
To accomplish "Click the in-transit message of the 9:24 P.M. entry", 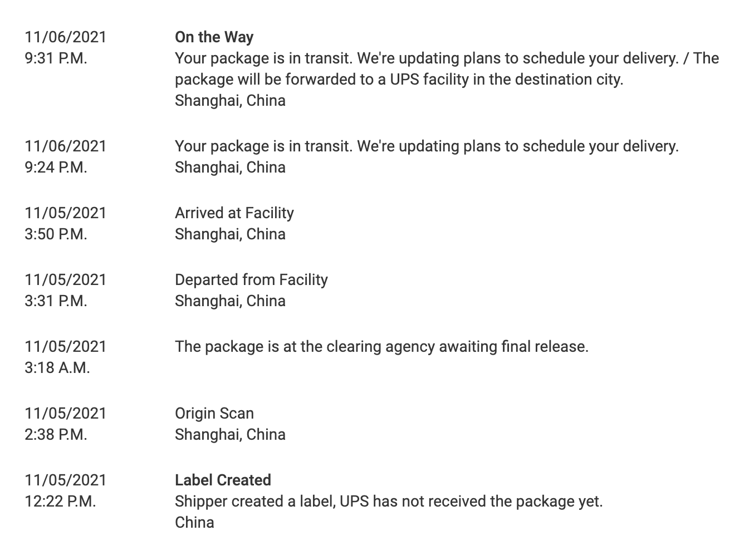I will click(427, 146).
